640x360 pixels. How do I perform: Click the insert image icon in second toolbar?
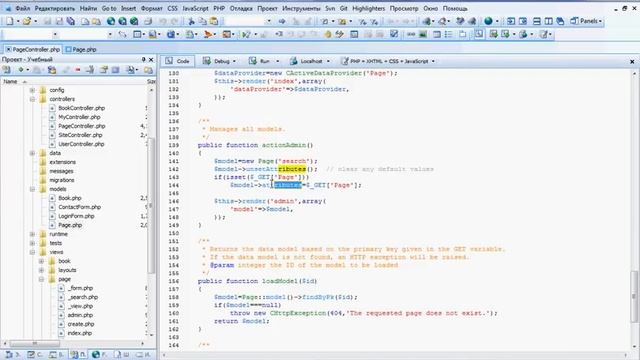423,35
